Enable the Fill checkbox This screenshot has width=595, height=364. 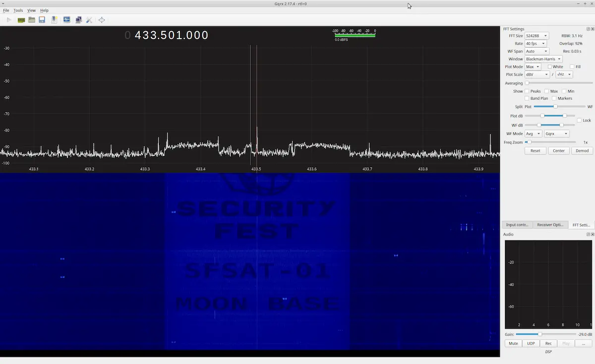pyautogui.click(x=572, y=66)
